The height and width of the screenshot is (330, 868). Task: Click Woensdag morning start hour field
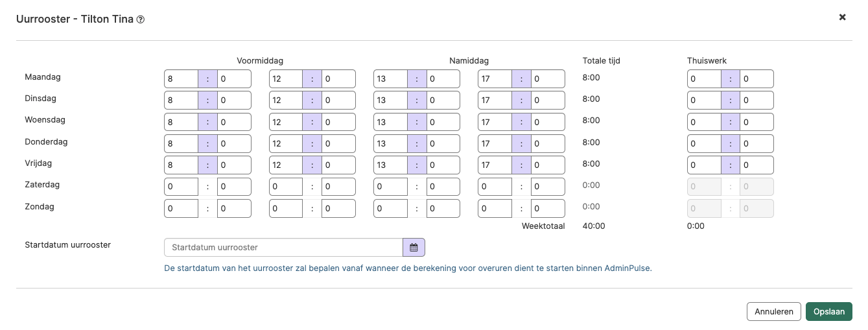pos(181,122)
